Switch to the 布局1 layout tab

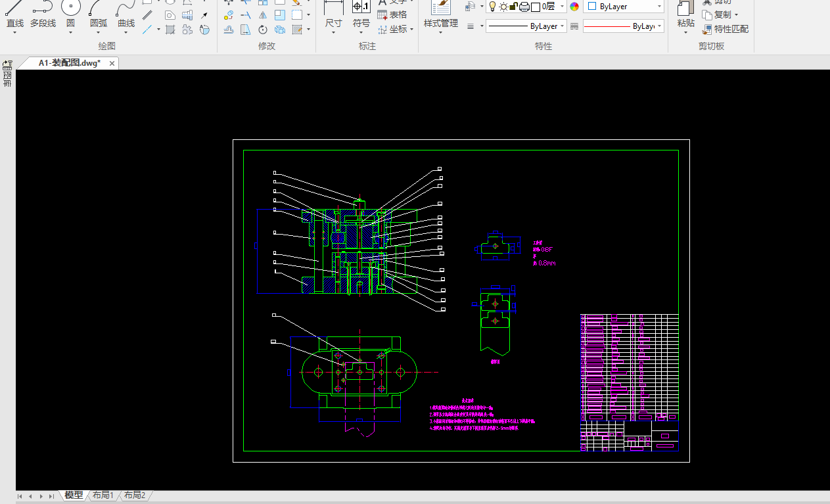[103, 495]
